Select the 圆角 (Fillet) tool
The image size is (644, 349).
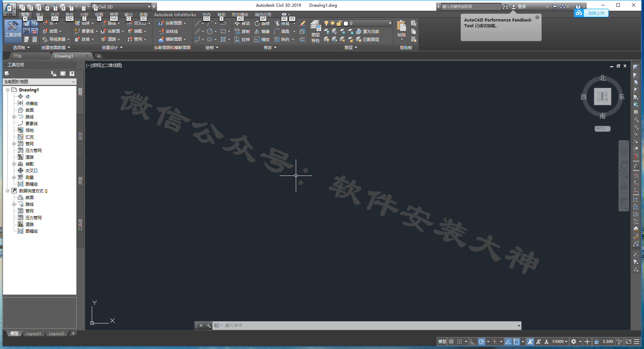282,31
